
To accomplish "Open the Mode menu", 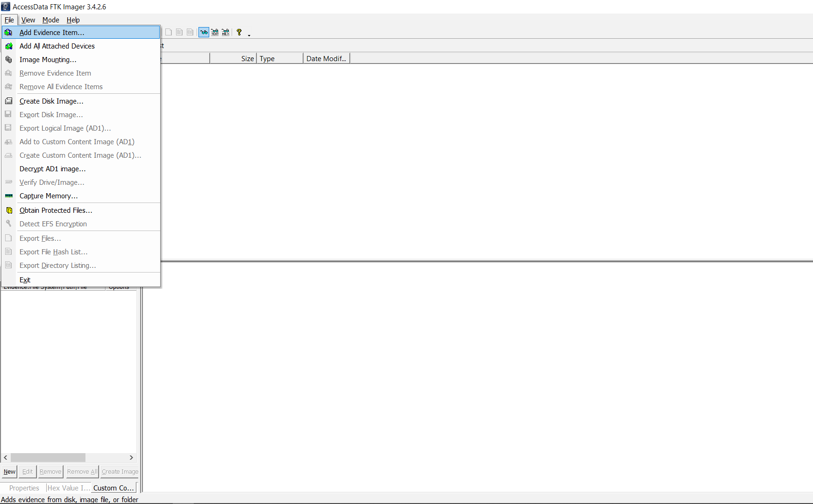I will [x=50, y=20].
